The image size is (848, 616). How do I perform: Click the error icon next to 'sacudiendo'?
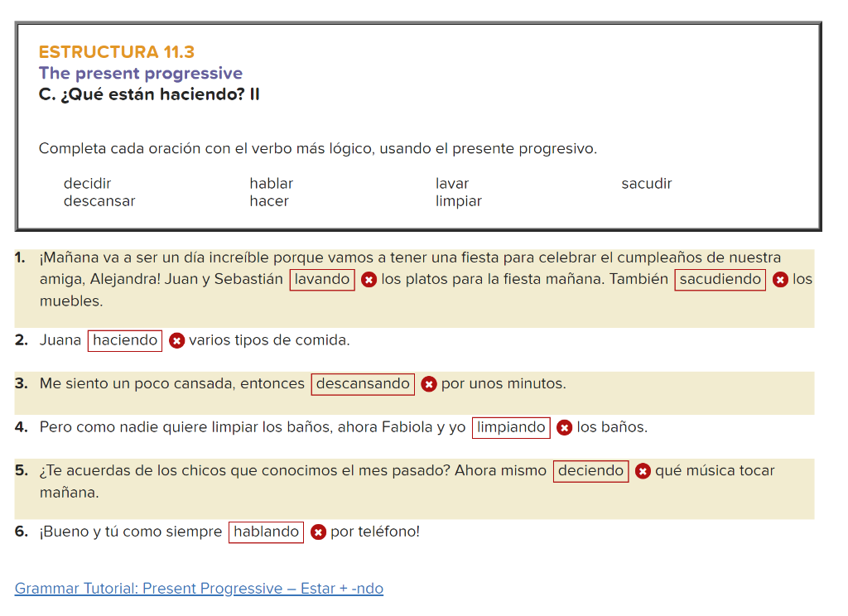[x=780, y=280]
